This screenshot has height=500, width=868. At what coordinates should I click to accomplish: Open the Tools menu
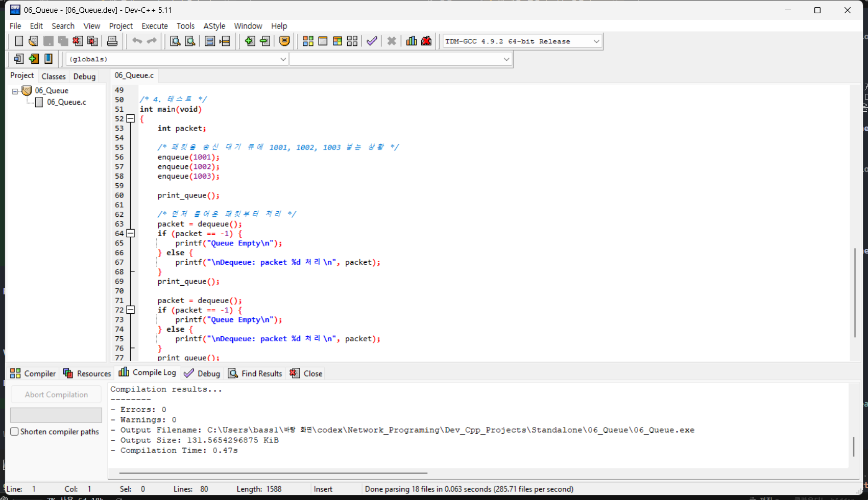coord(185,26)
